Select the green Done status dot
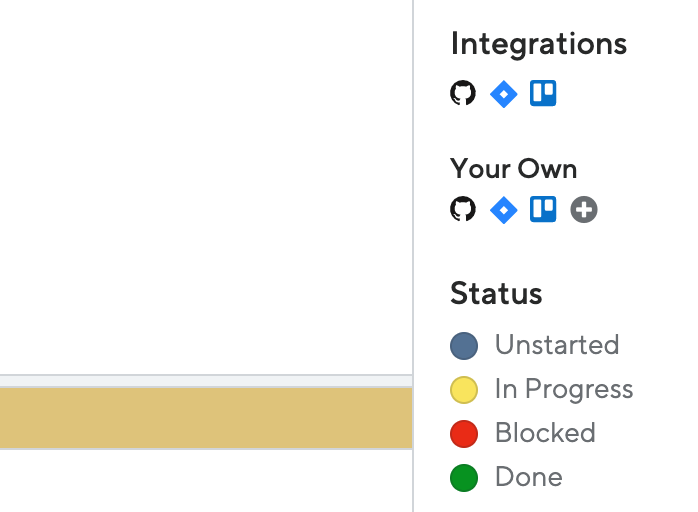Image resolution: width=698 pixels, height=512 pixels. (x=464, y=478)
